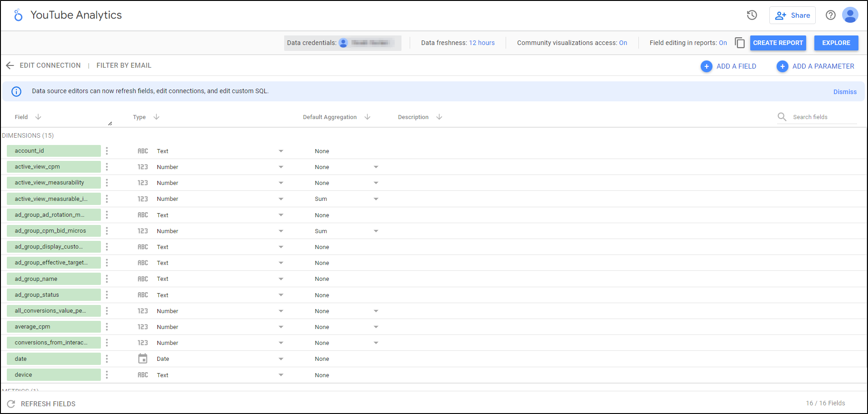Select the device field chip
The image size is (868, 414).
[54, 375]
